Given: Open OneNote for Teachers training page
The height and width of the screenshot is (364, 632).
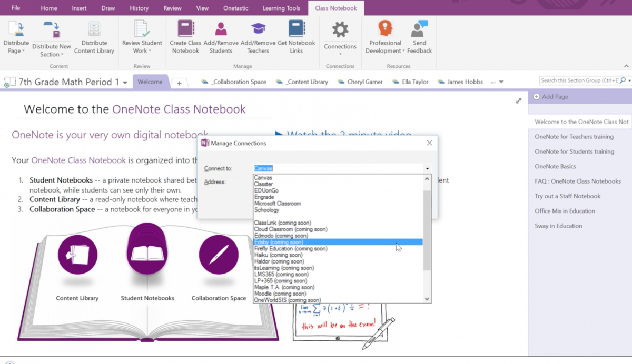Looking at the screenshot, I should [574, 137].
